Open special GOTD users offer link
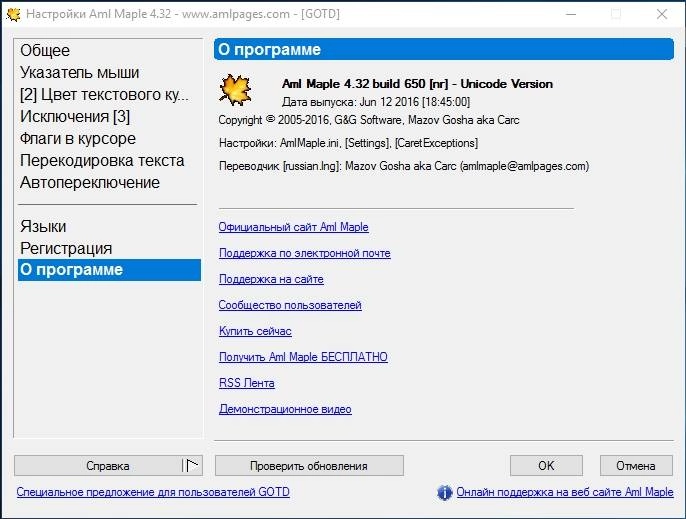 153,492
